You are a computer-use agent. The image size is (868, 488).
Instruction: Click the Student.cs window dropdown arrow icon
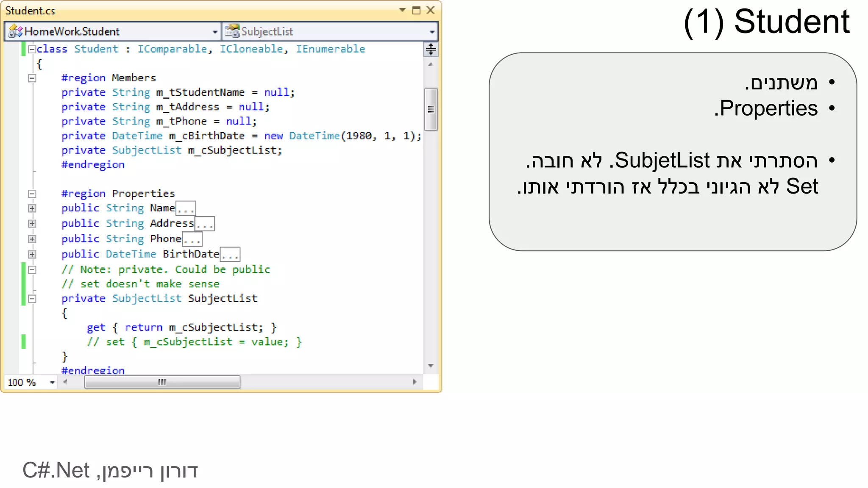pyautogui.click(x=402, y=10)
